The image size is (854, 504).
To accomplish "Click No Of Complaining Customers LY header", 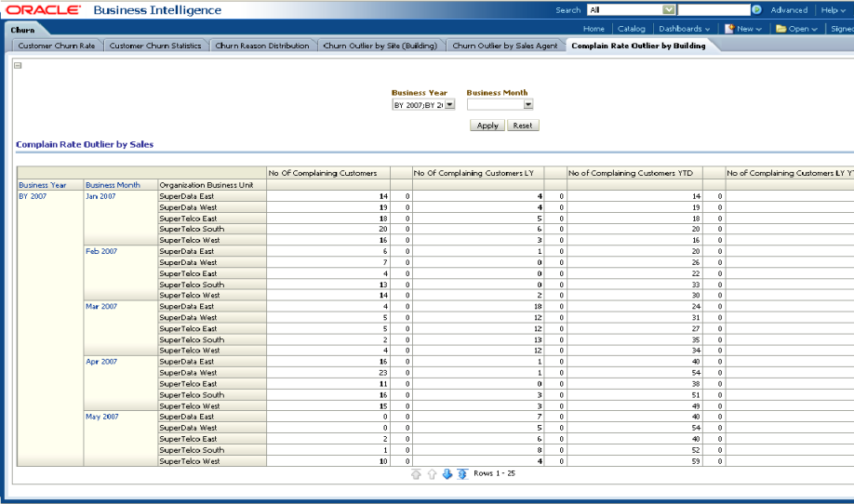I will [x=474, y=173].
